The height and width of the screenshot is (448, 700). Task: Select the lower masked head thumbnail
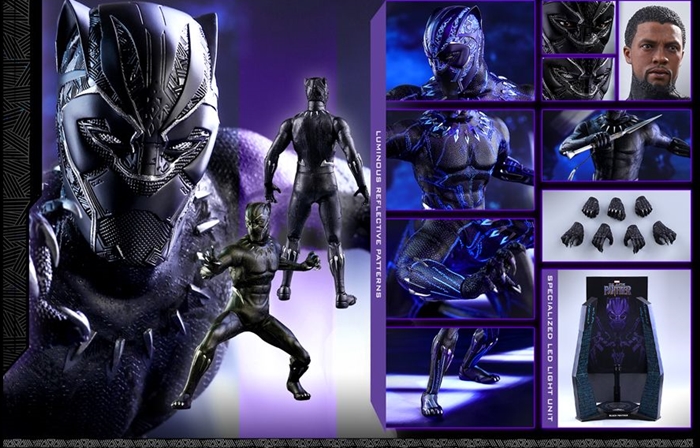point(579,79)
